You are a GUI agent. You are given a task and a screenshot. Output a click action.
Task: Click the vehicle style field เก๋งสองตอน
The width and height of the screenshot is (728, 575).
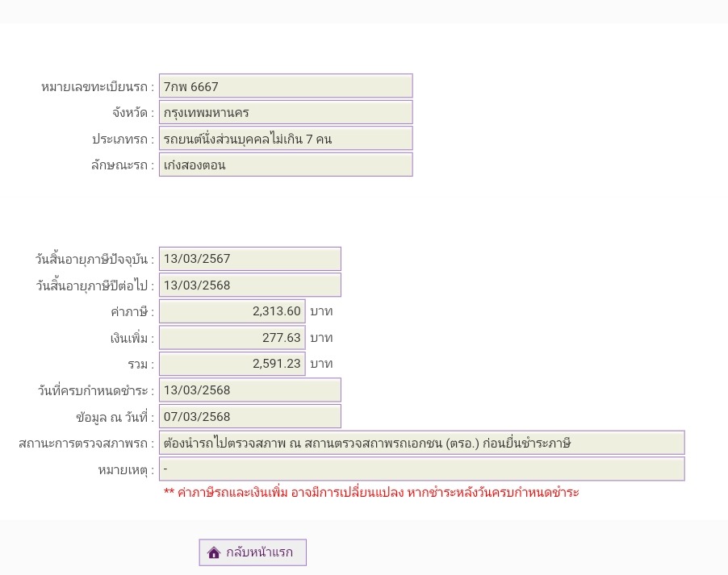[x=286, y=165]
